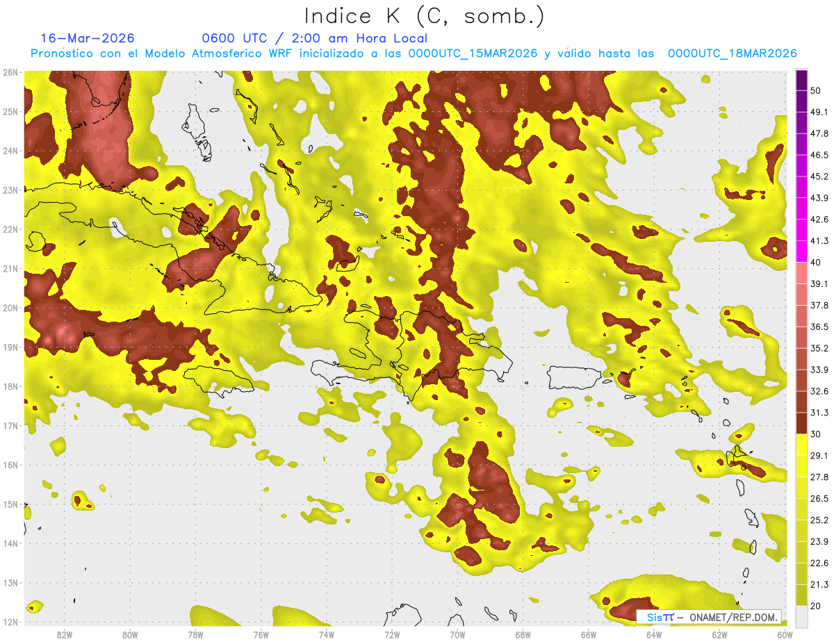Click the colorbar value '40'
The height and width of the screenshot is (644, 834).
pos(817,263)
